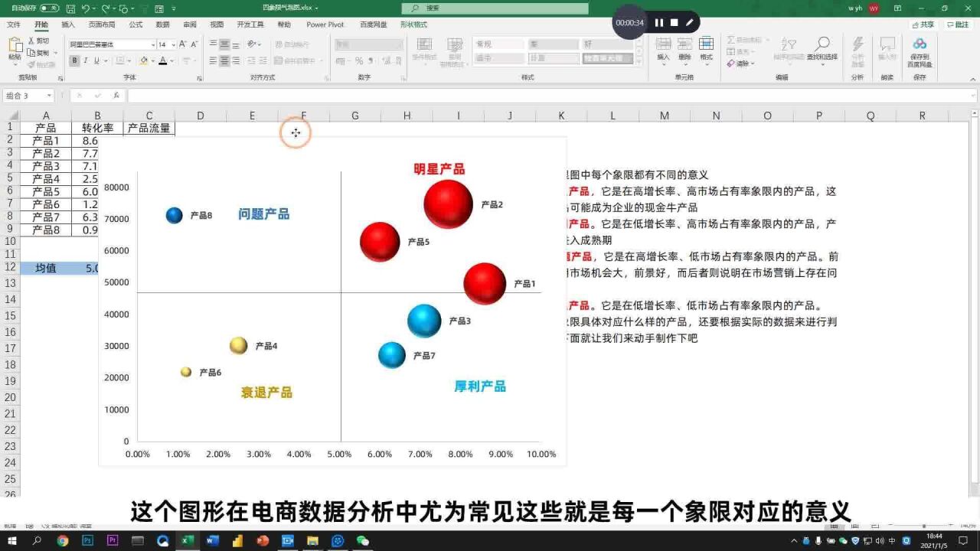980x551 pixels.
Task: Select the 格式 cell format icon
Action: point(706,44)
